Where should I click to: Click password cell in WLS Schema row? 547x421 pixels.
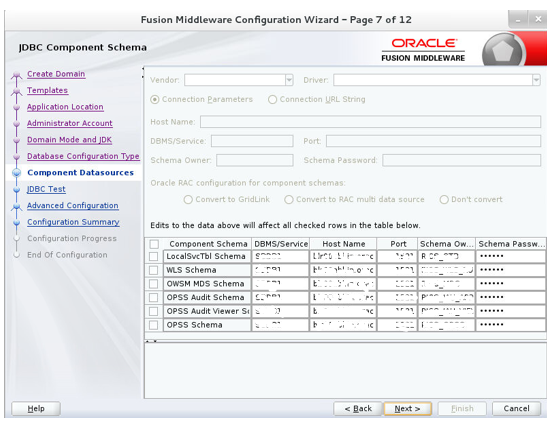coord(511,270)
